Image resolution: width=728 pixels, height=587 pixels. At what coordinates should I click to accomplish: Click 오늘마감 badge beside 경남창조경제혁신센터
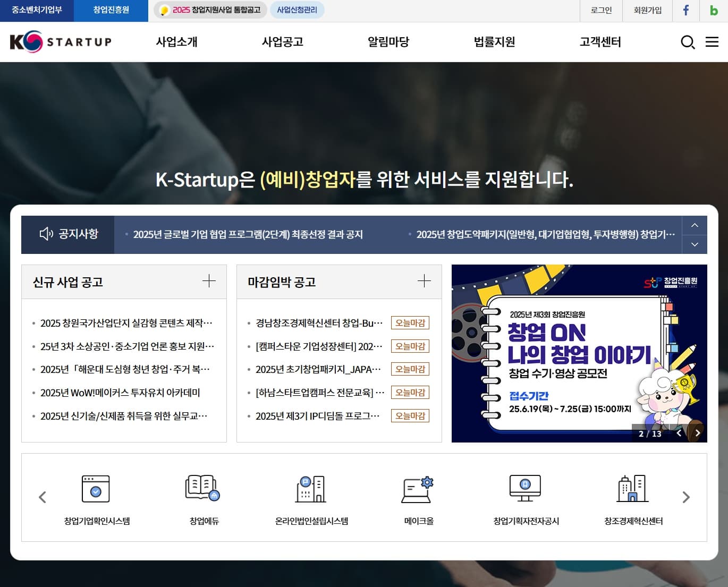coord(410,323)
